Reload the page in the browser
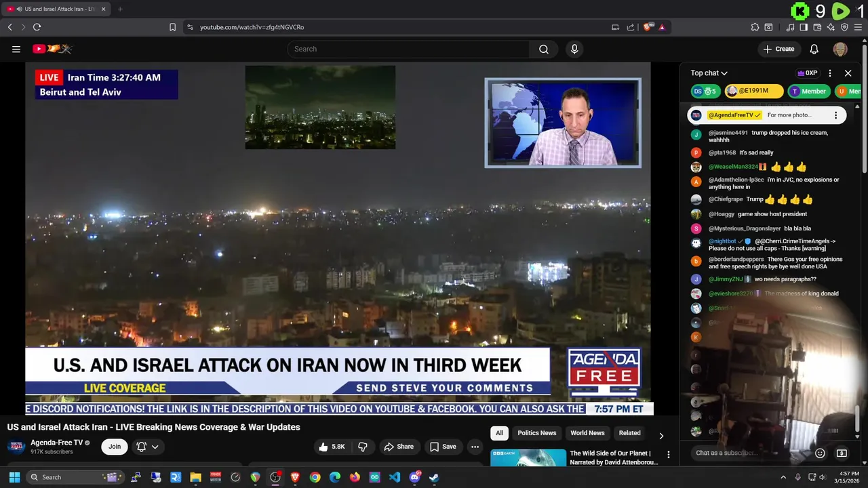 tap(37, 27)
